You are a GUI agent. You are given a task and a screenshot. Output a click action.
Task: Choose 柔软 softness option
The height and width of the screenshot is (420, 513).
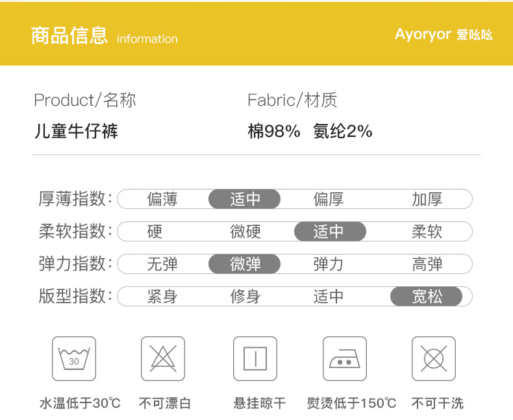[x=427, y=232]
